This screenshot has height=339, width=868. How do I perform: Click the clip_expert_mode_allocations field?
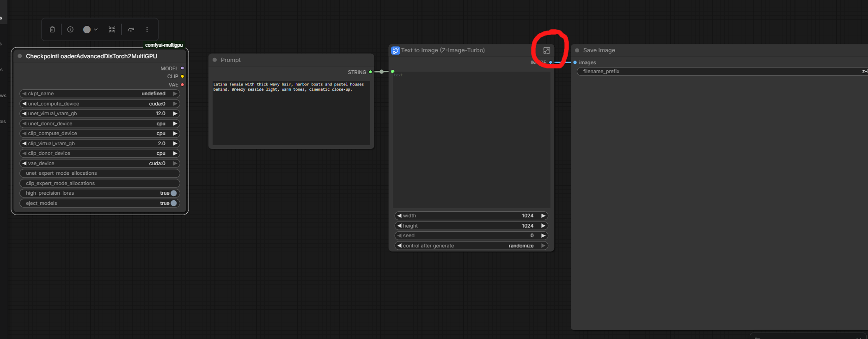tap(100, 183)
